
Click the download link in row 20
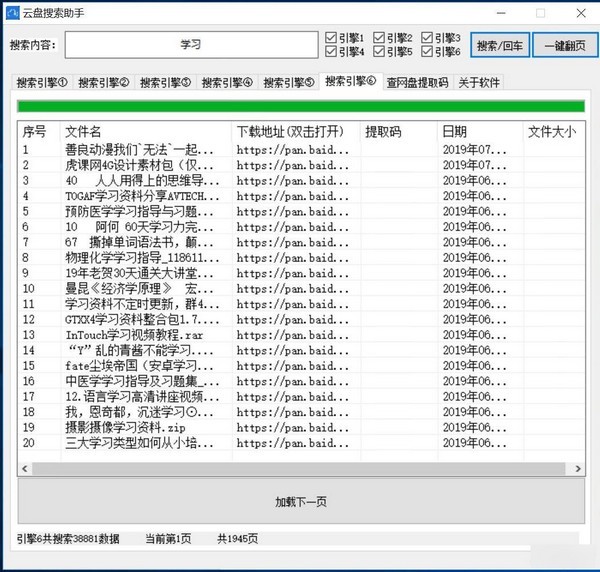292,443
